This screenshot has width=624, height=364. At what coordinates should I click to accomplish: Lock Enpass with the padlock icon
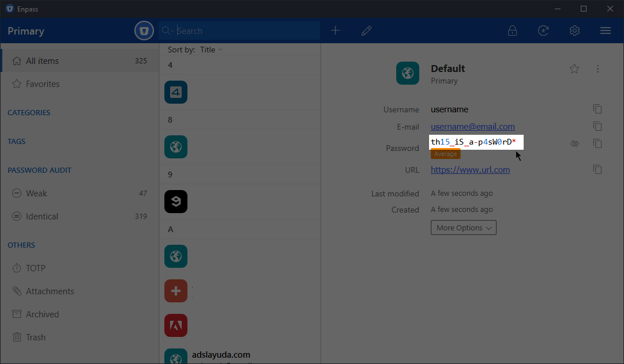coord(512,31)
